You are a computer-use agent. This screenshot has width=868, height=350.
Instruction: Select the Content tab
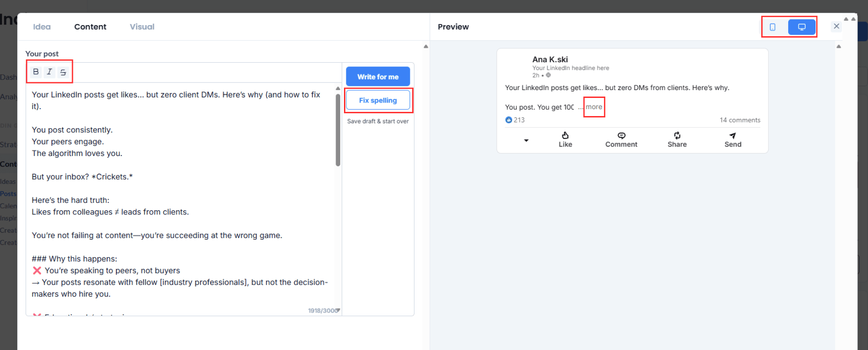(x=90, y=27)
